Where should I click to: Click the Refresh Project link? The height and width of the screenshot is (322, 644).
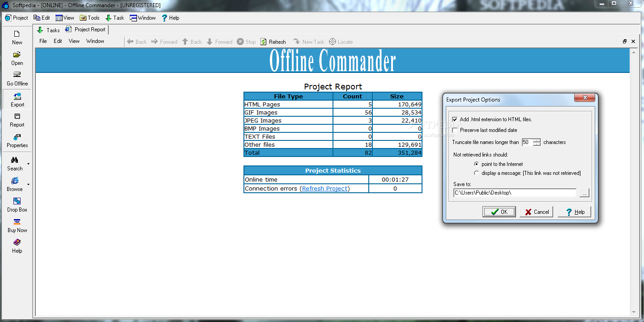click(x=324, y=188)
